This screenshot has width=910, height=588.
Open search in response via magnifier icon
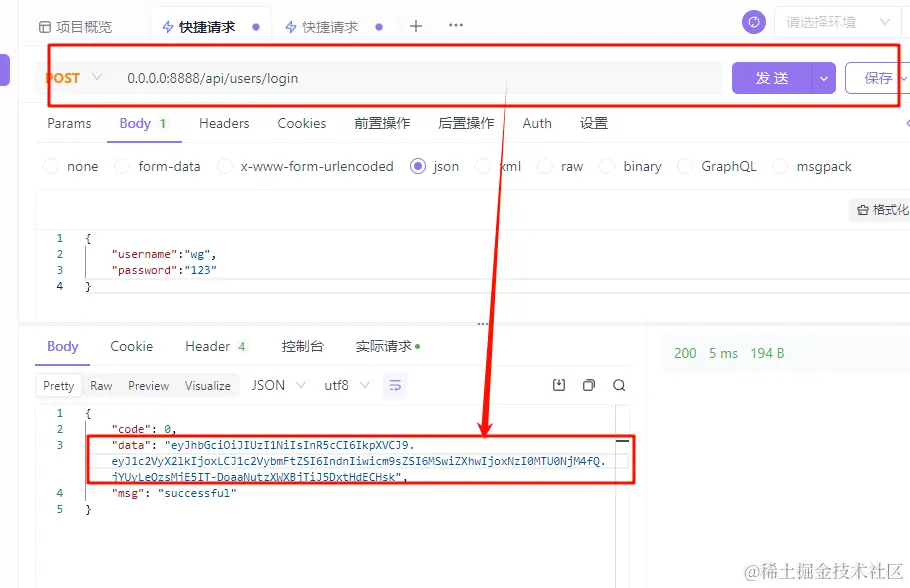619,385
